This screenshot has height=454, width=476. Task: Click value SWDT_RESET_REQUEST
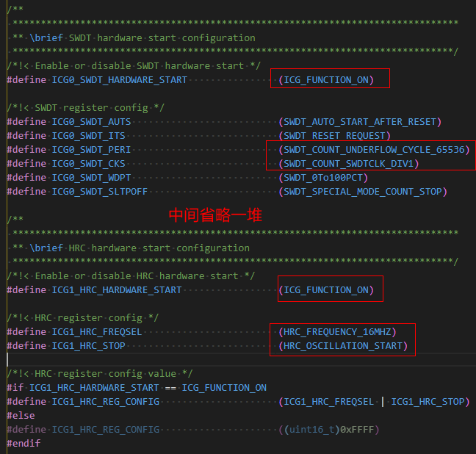(334, 136)
